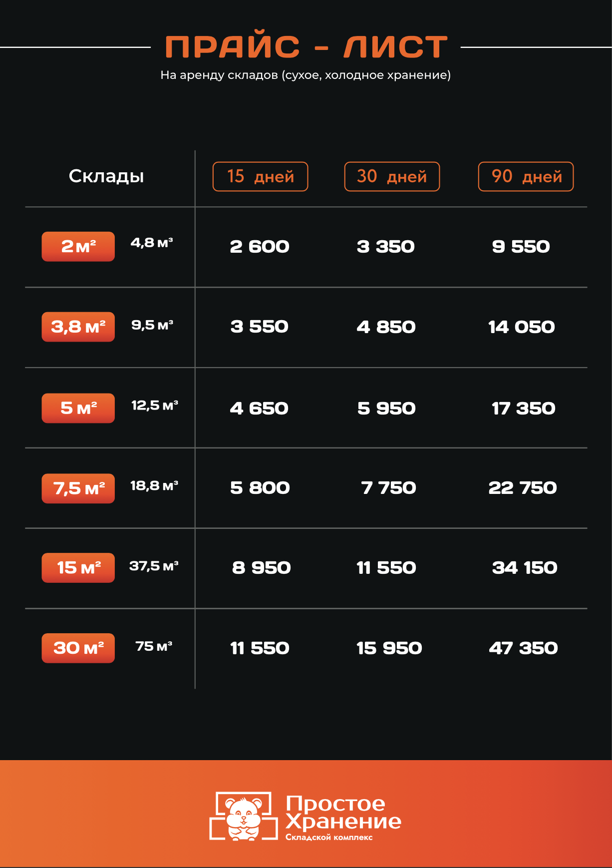
Task: Select the 3,8 м² size badge
Action: 78,327
